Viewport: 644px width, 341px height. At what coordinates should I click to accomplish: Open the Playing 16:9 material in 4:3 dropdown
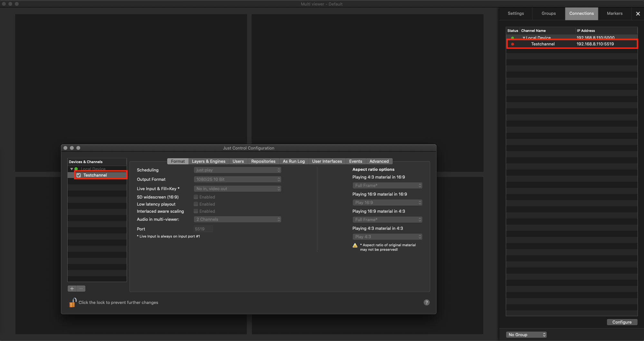tap(387, 220)
